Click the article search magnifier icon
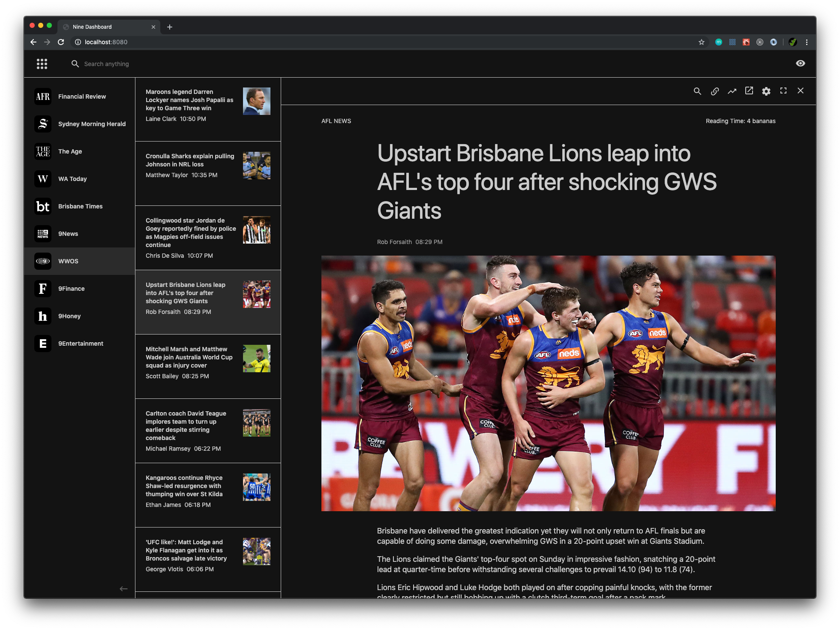Image resolution: width=840 pixels, height=630 pixels. [x=697, y=91]
